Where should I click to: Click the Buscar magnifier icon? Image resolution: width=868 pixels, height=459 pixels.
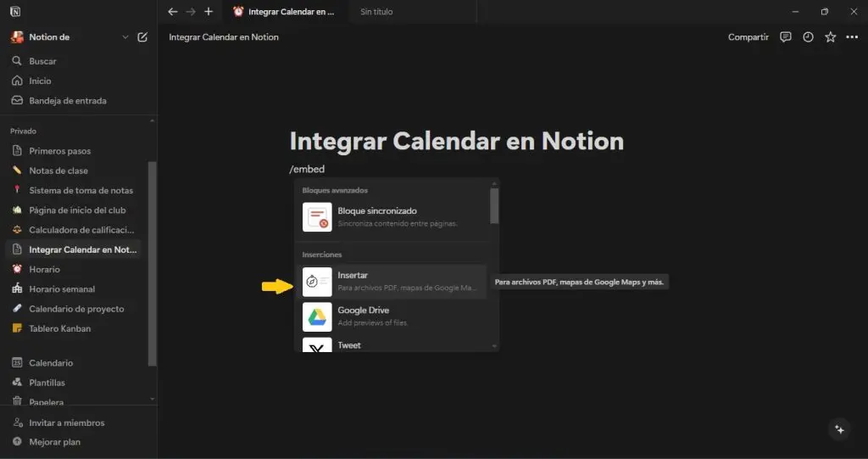17,61
